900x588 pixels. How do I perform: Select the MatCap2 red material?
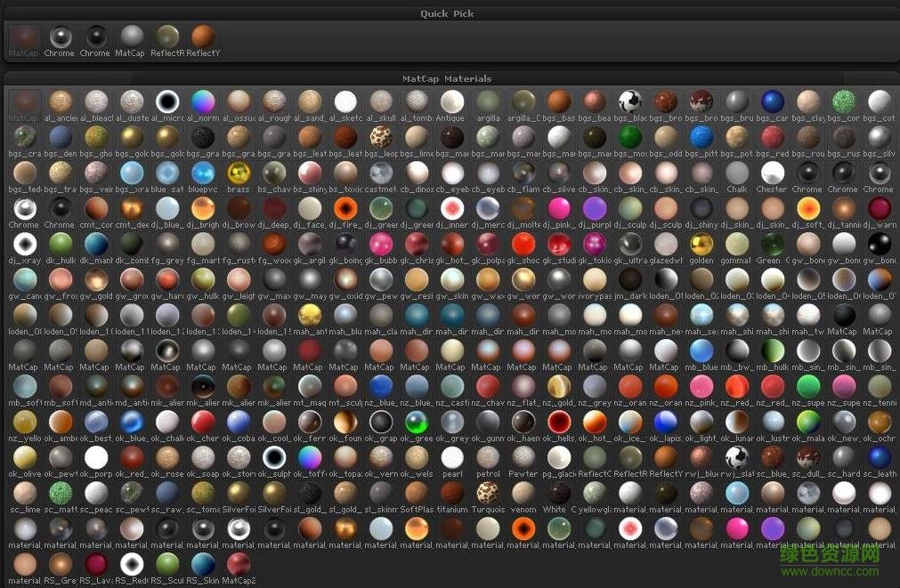pos(238,565)
